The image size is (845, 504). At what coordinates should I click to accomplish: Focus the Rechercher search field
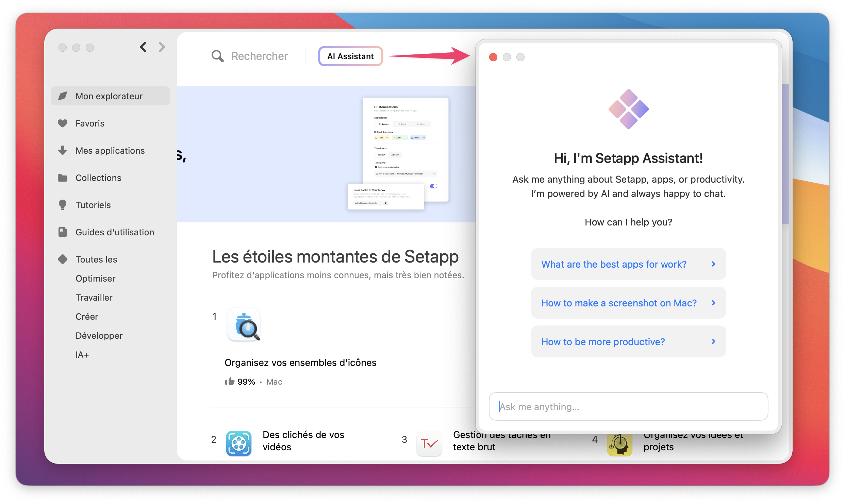pos(259,56)
